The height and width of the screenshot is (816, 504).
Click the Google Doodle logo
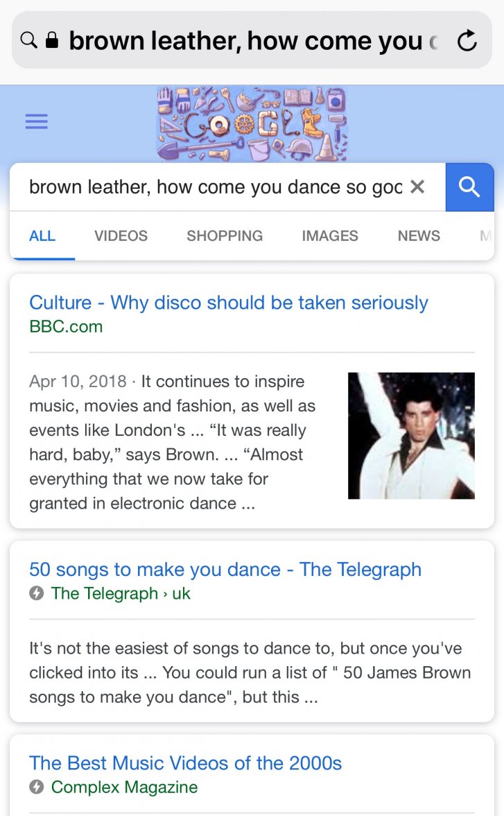click(252, 124)
